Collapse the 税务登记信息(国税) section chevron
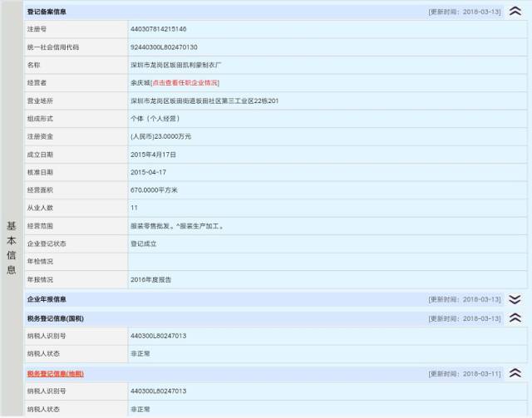This screenshot has width=532, height=418. tap(515, 318)
